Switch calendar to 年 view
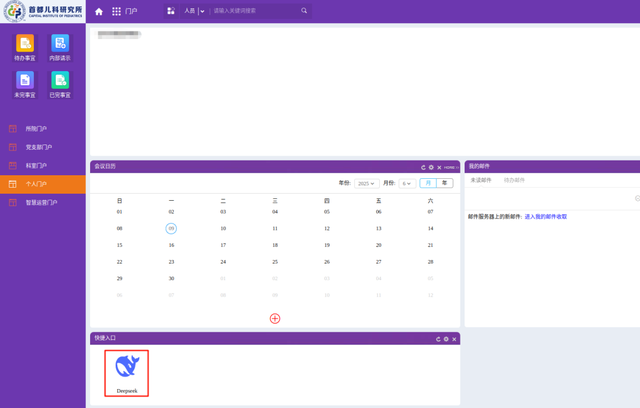This screenshot has height=408, width=640. (445, 183)
